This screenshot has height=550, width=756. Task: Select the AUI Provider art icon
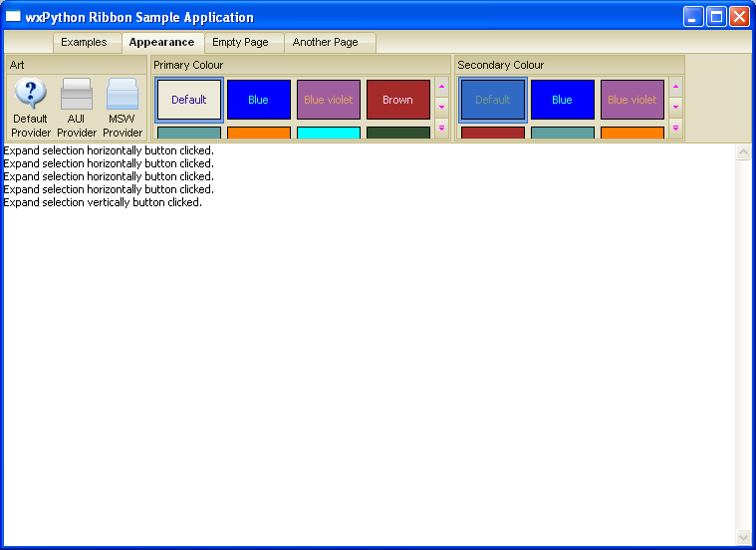pos(77,95)
